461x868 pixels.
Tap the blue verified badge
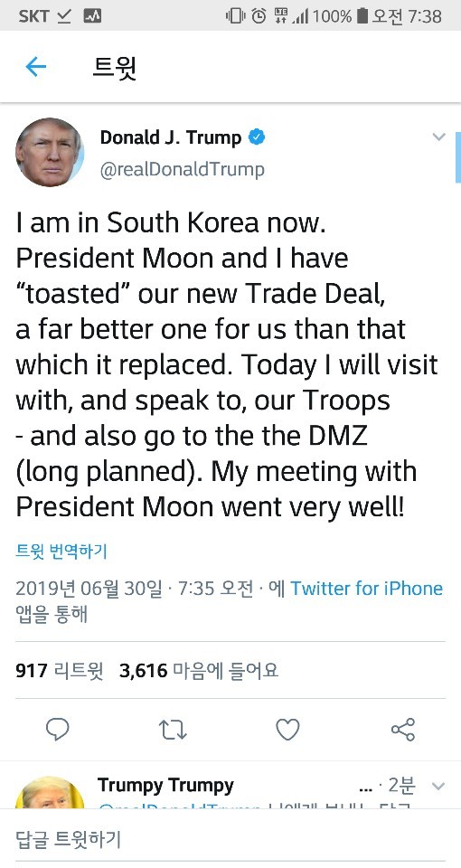click(x=256, y=137)
